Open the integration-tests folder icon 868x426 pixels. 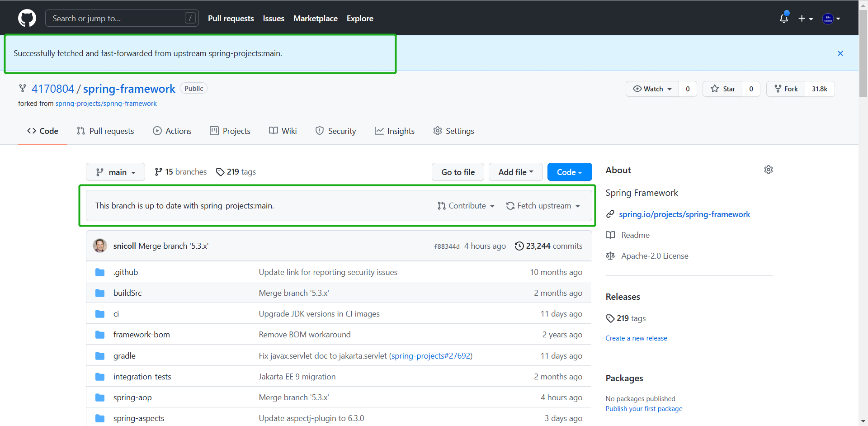pyautogui.click(x=100, y=377)
